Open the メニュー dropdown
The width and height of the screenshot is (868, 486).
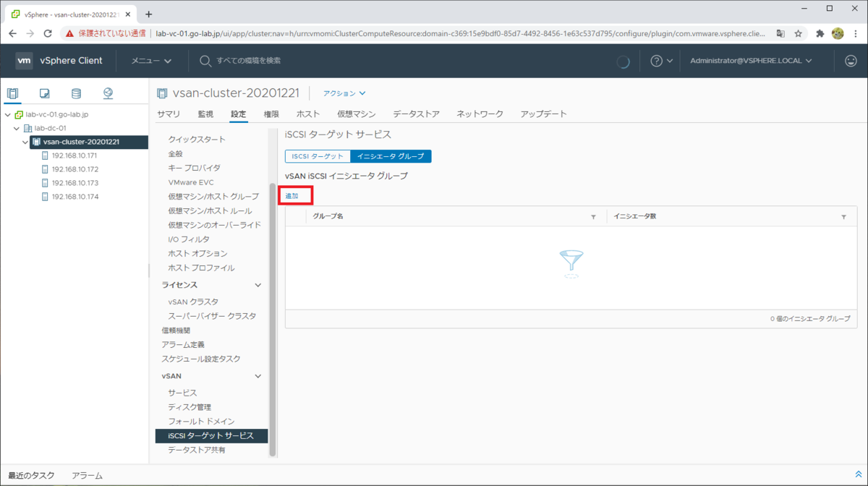tap(150, 61)
